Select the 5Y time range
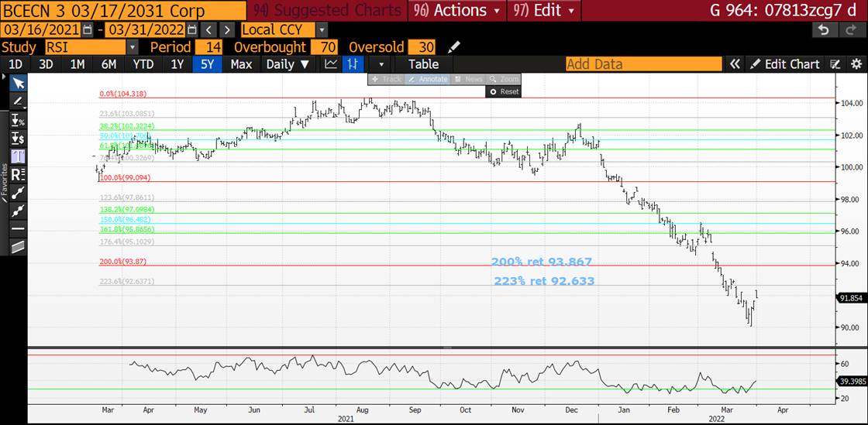This screenshot has width=868, height=425. 207,64
